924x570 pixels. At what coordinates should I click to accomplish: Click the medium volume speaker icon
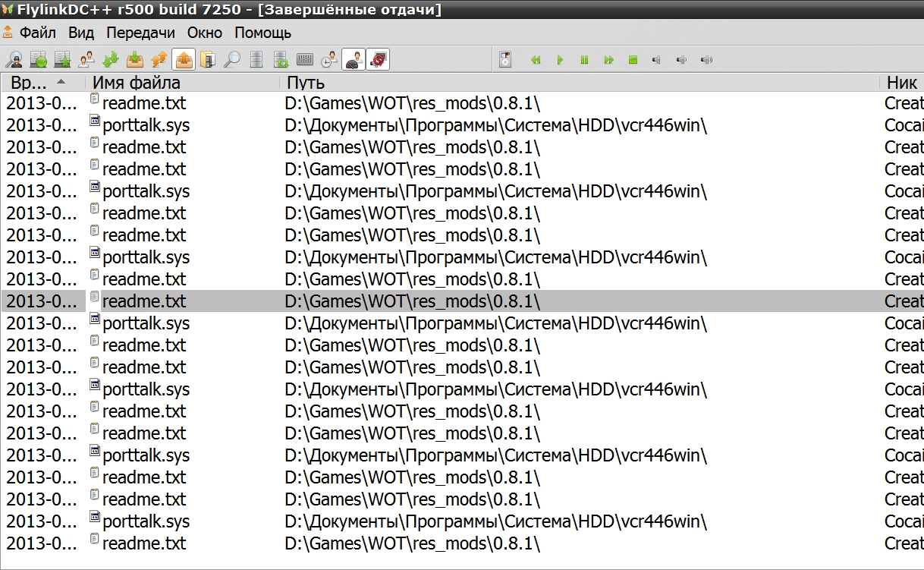tap(681, 60)
